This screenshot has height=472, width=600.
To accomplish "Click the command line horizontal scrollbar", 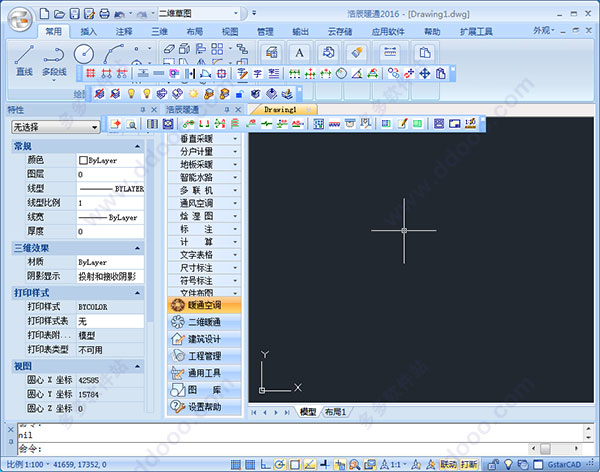I will point(554,448).
